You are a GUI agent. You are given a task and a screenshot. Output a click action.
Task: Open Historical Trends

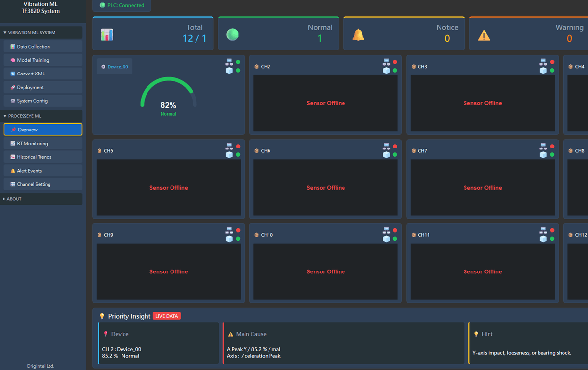[43, 157]
